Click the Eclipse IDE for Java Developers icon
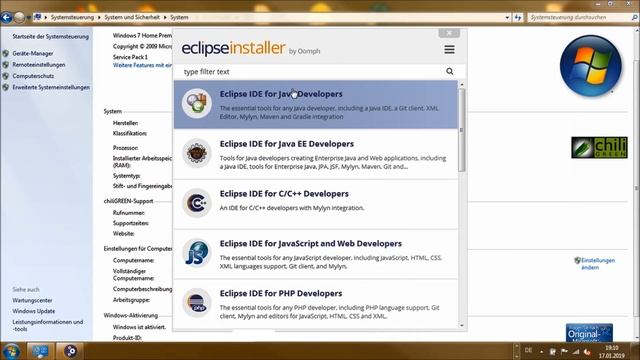640x360 pixels. point(197,104)
